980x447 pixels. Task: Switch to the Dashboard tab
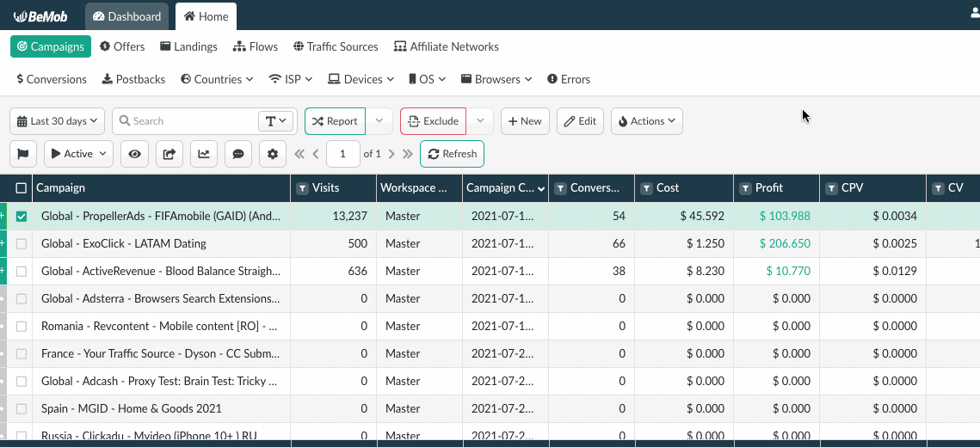tap(126, 16)
